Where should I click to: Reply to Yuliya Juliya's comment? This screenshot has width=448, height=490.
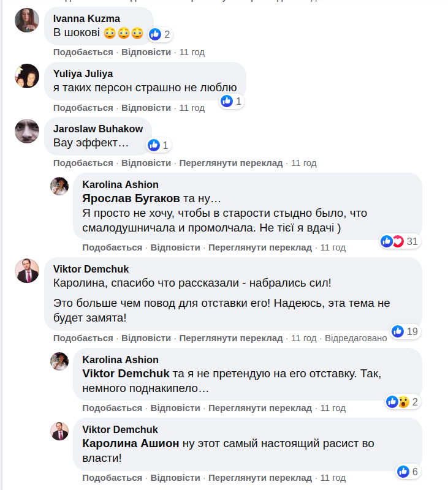(146, 108)
